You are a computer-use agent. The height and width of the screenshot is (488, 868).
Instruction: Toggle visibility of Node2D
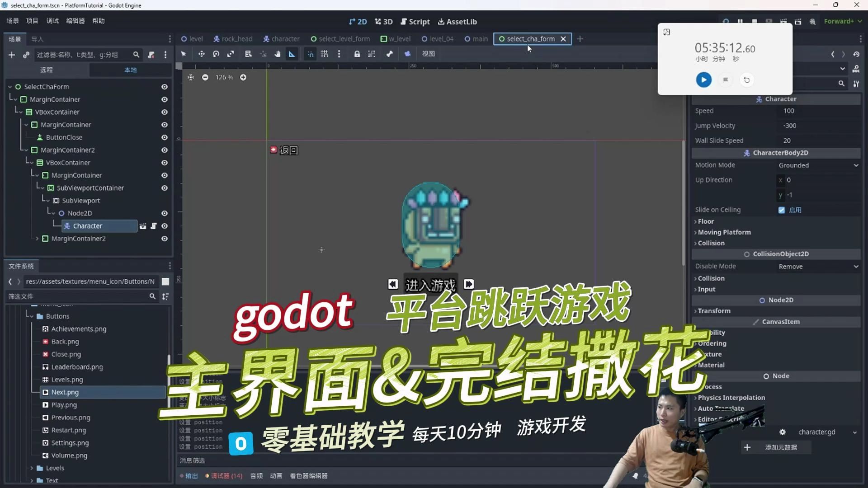click(165, 213)
